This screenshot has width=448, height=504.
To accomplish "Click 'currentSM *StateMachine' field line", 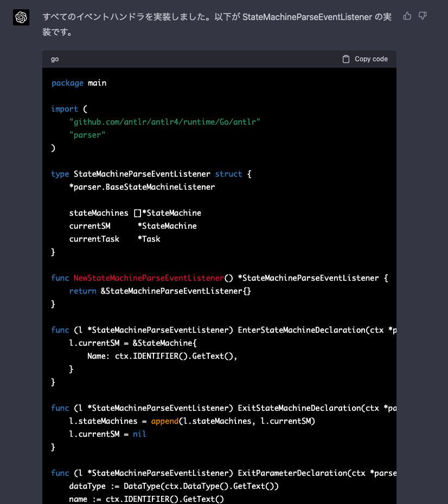I will coord(133,226).
